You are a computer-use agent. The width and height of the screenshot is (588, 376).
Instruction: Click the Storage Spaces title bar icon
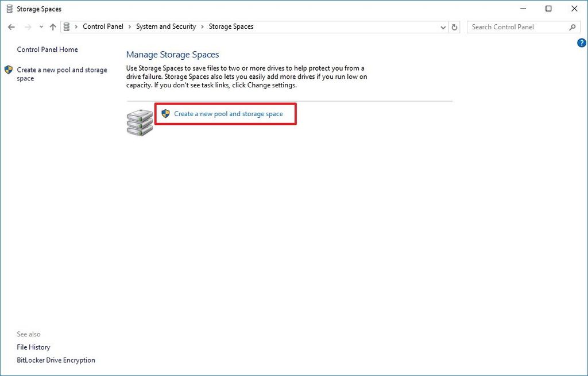[x=9, y=9]
